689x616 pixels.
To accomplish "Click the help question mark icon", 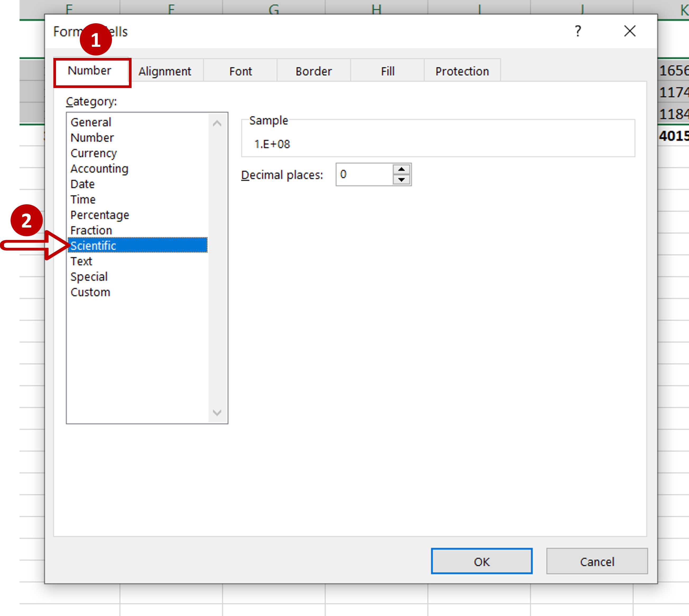I will (x=578, y=31).
